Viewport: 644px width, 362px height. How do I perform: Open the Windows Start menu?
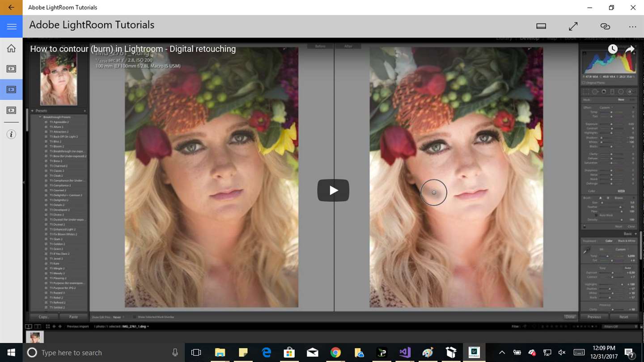tap(11, 353)
